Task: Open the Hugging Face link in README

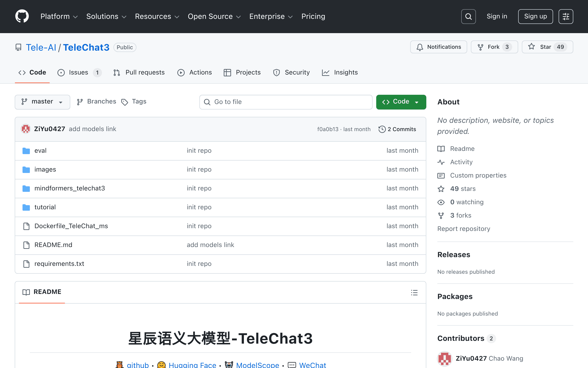Action: (x=192, y=365)
